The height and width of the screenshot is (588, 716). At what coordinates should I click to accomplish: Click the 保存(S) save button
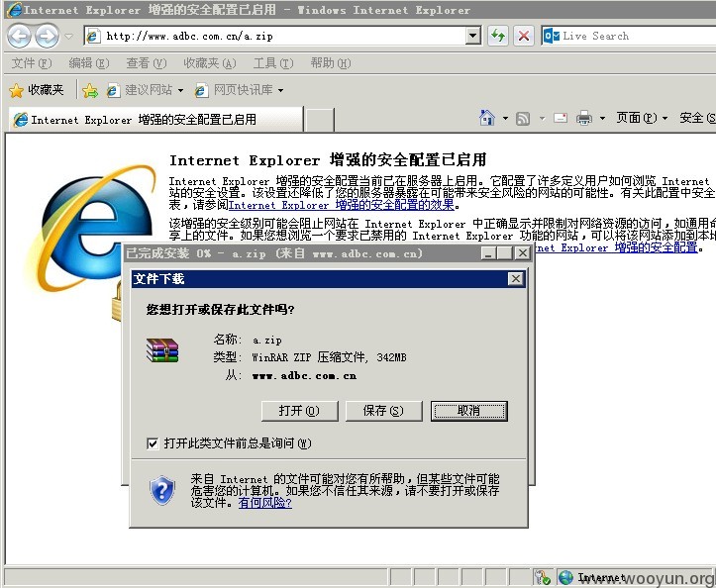coord(383,411)
